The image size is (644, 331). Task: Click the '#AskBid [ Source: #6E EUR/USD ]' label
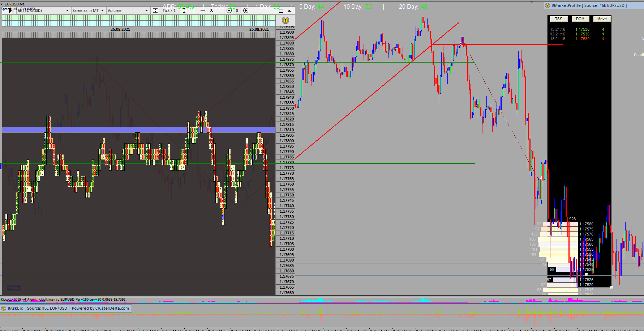point(39,308)
